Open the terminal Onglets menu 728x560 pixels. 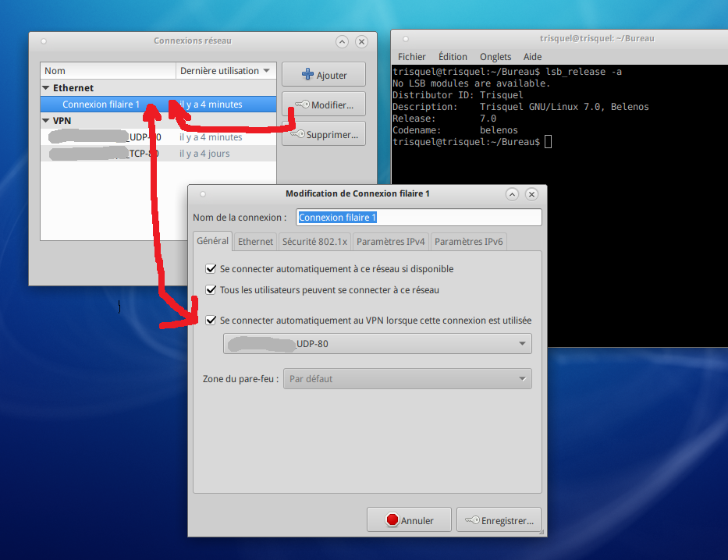pos(495,57)
